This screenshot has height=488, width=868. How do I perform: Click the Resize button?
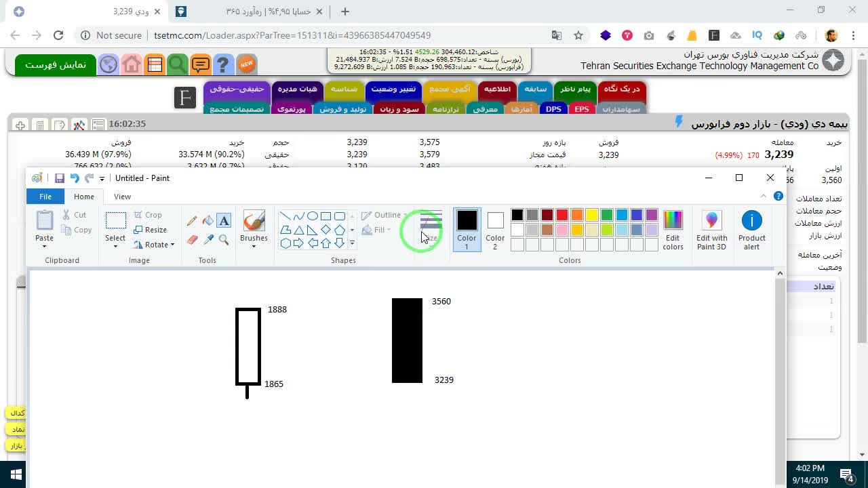click(x=151, y=230)
